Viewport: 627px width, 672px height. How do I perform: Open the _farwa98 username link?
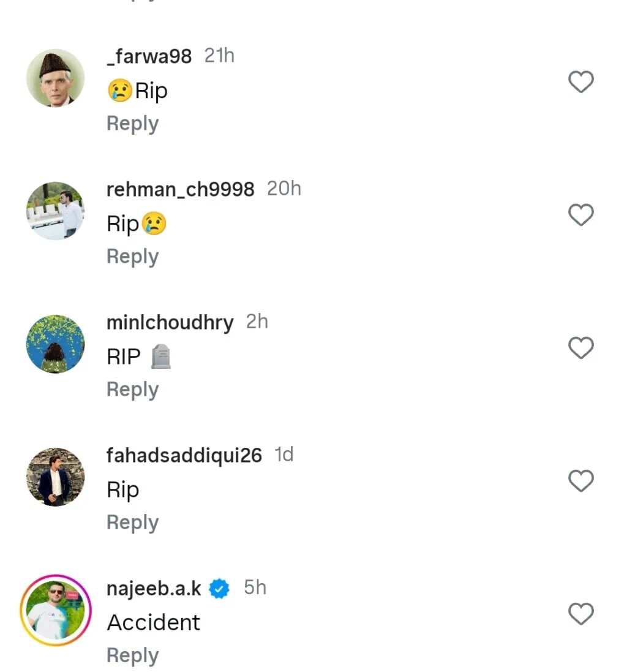point(149,56)
